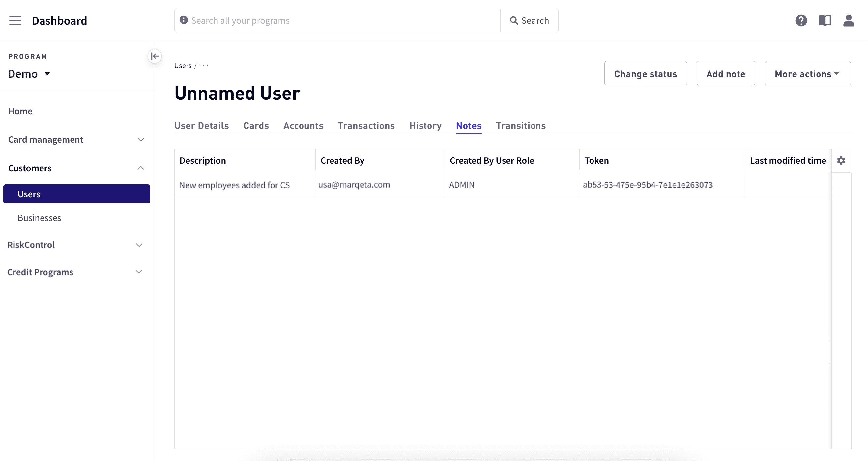Click the Users breadcrumb link
The height and width of the screenshot is (461, 868).
click(183, 66)
